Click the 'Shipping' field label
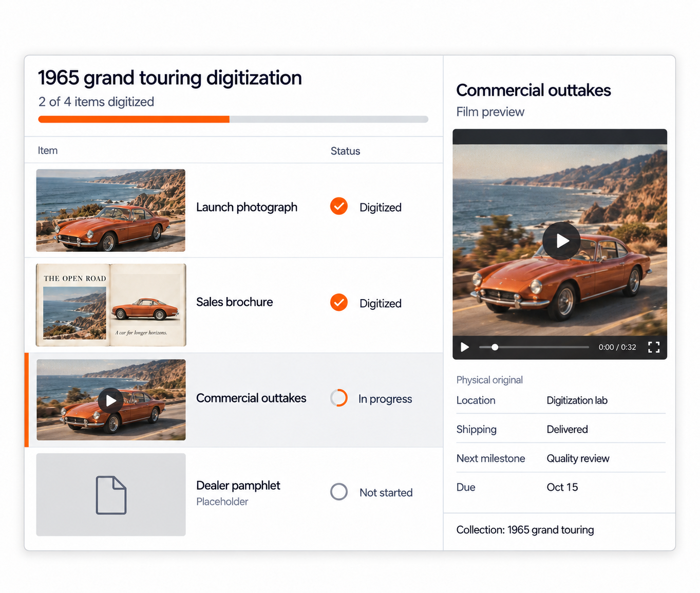This screenshot has width=700, height=593. pos(476,430)
